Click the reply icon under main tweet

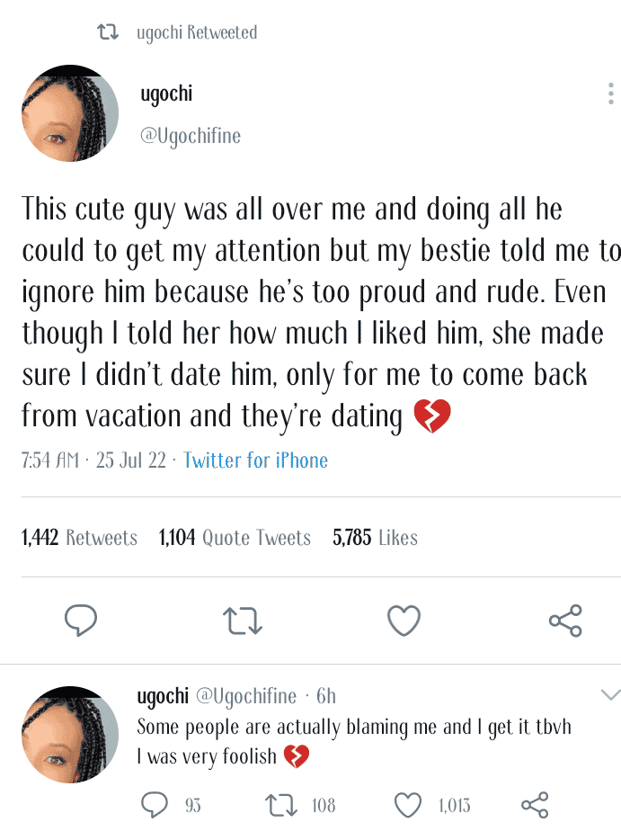coord(81,620)
